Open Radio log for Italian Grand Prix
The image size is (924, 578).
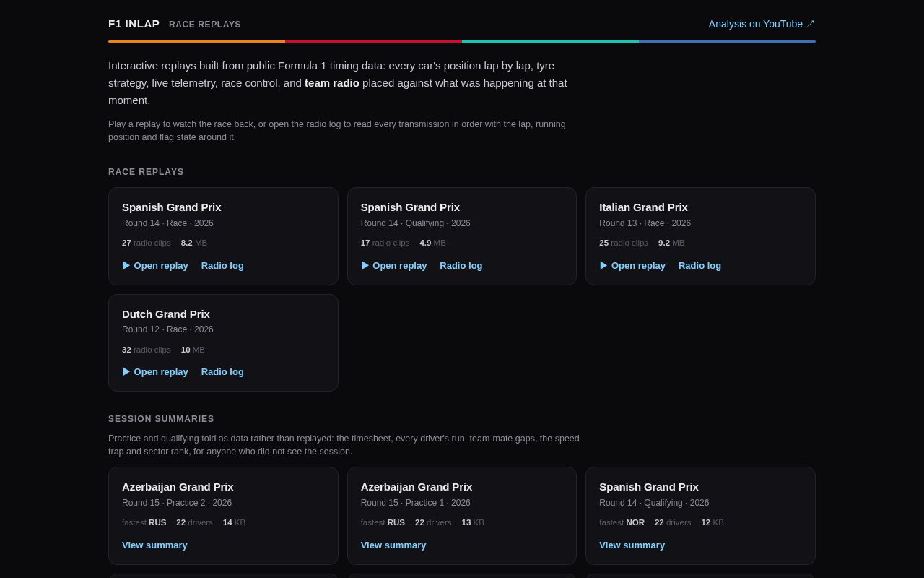click(x=699, y=265)
